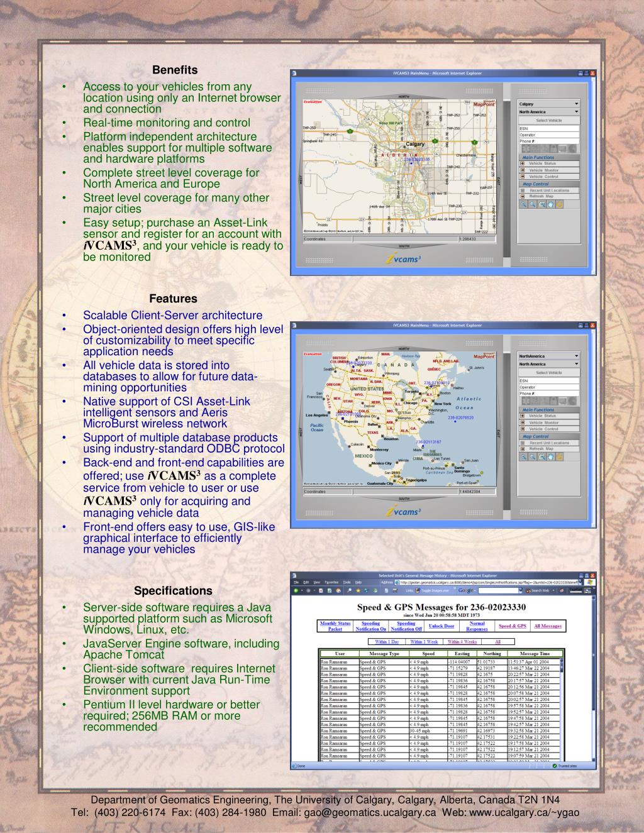Filter messages Within 4 Weeks
The height and width of the screenshot is (833, 644).
[462, 642]
